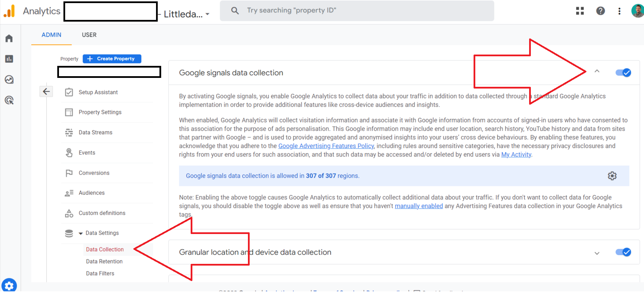The image size is (644, 292).
Task: Click the Data Settings label
Action: [102, 233]
